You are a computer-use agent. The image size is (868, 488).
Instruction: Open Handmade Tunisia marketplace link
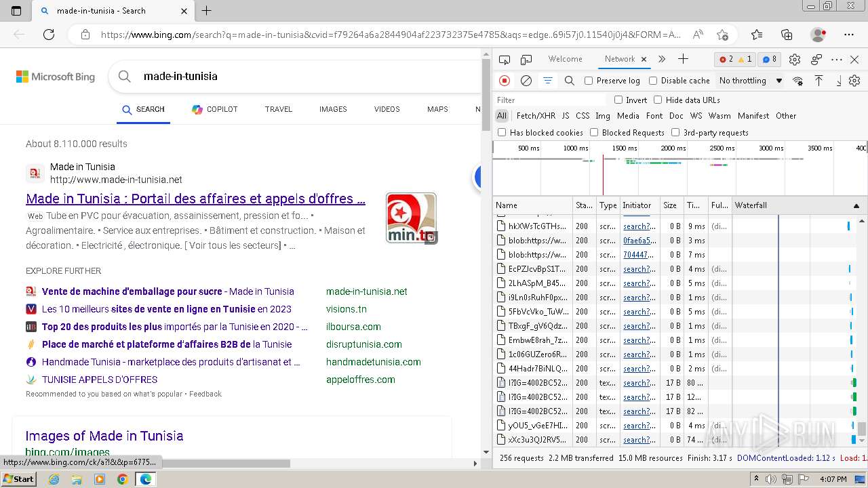[x=171, y=362]
